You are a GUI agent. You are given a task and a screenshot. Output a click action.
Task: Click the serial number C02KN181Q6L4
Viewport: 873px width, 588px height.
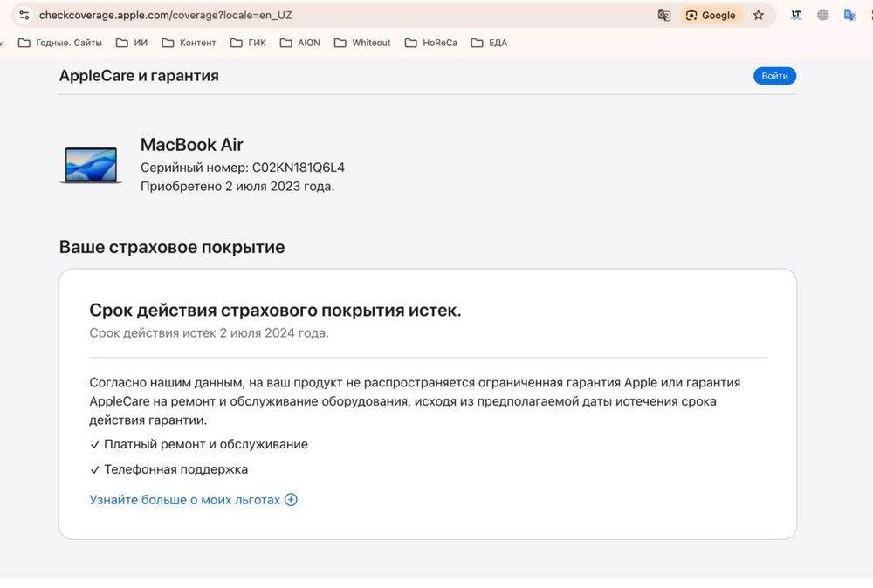tap(299, 168)
